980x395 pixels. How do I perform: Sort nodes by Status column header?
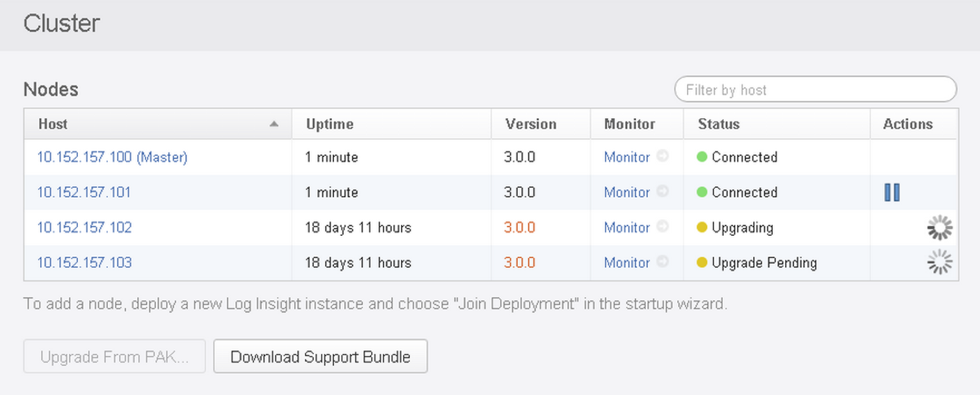(718, 124)
